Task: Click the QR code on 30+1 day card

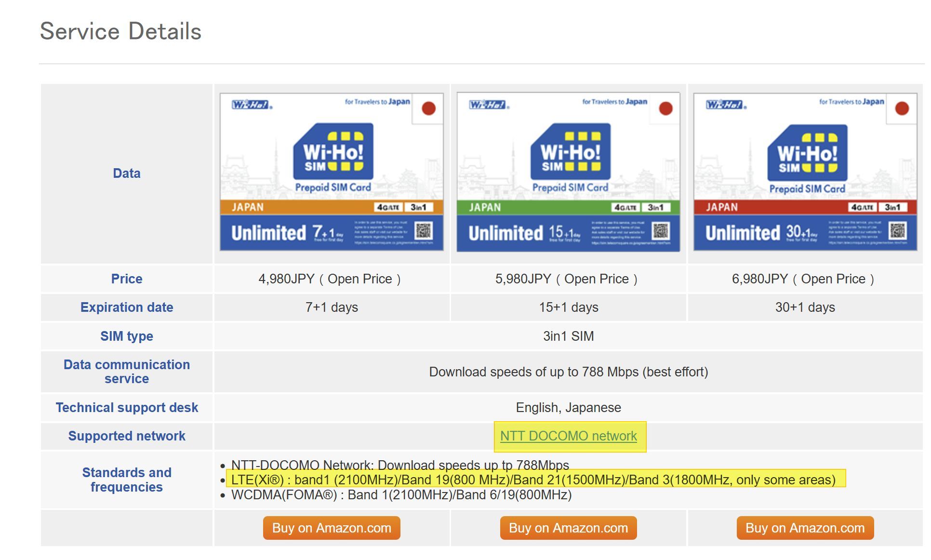Action: click(897, 231)
